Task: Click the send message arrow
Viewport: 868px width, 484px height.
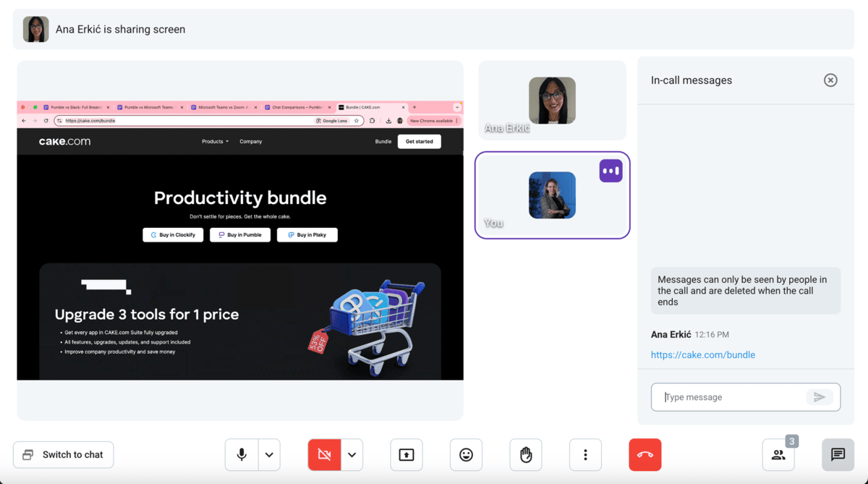Action: click(820, 397)
